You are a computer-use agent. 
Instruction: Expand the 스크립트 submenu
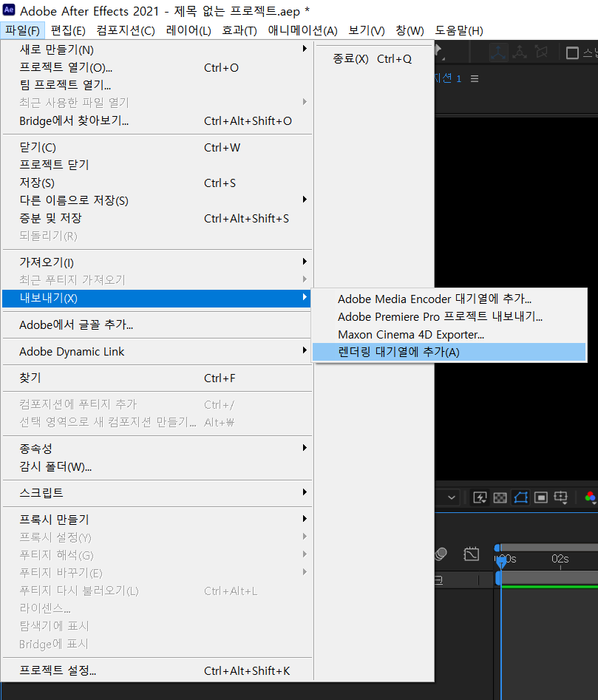(305, 492)
